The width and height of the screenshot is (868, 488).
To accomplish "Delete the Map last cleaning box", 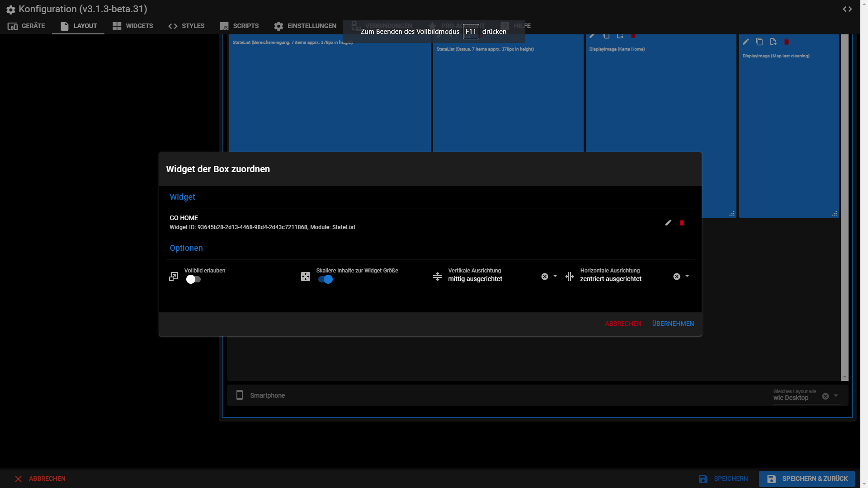I will [x=787, y=42].
